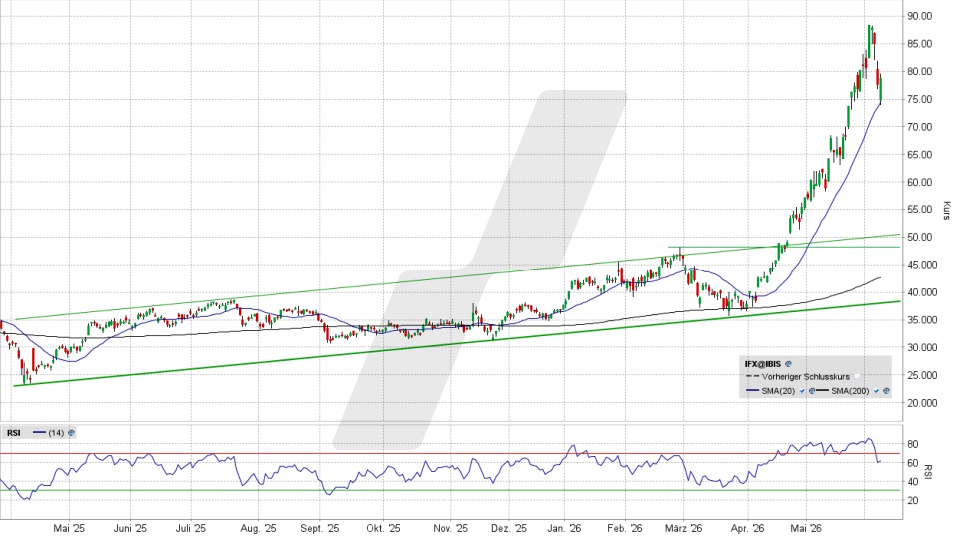Click the RSI axis value 20
Image resolution: width=960 pixels, height=540 pixels.
click(912, 501)
